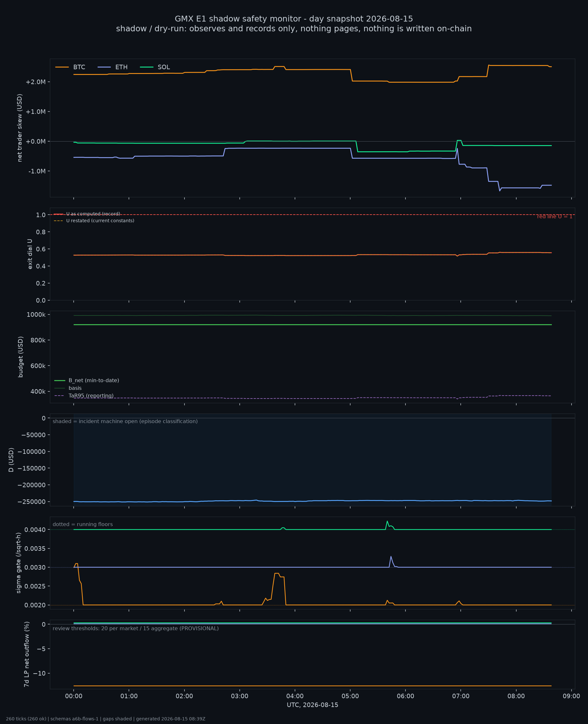The height and width of the screenshot is (724, 588).
Task: Click the '7d LP net outflow (%)' axis label
Action: pyautogui.click(x=26, y=654)
